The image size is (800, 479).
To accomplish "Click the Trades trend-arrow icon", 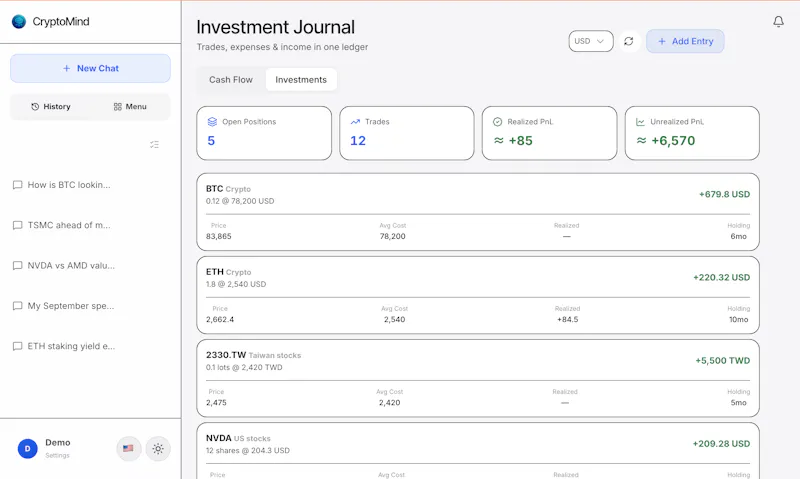I will pos(355,122).
